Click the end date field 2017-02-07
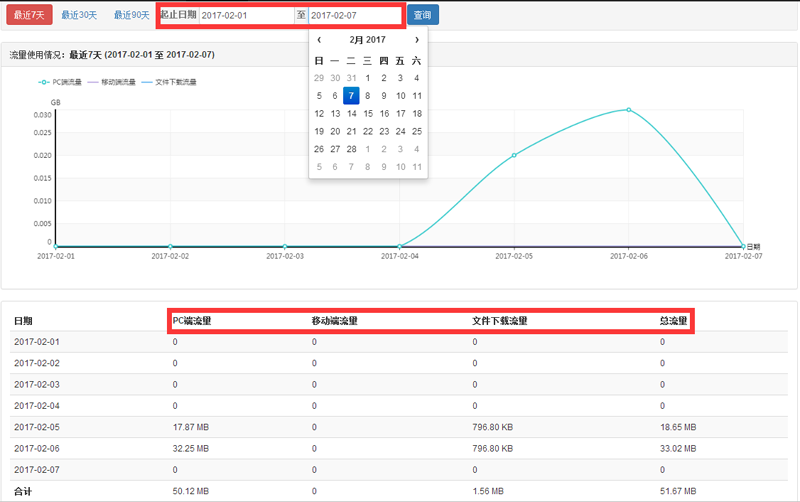800x502 pixels. [354, 15]
